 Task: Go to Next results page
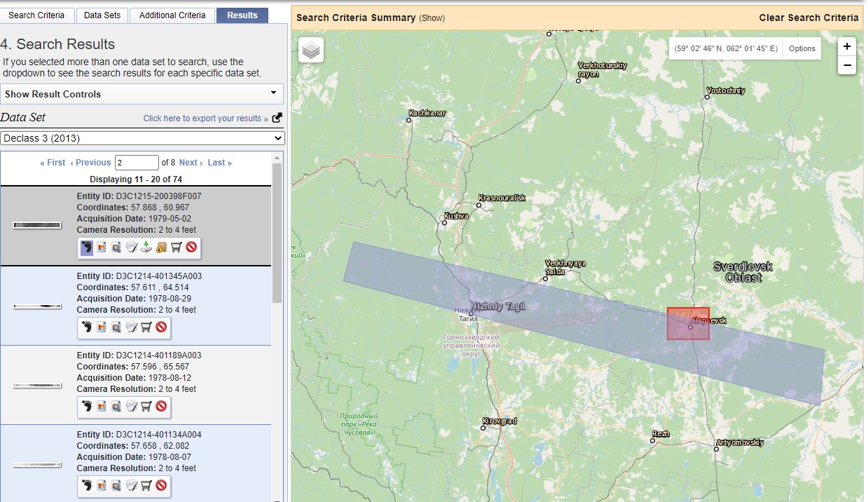click(190, 163)
